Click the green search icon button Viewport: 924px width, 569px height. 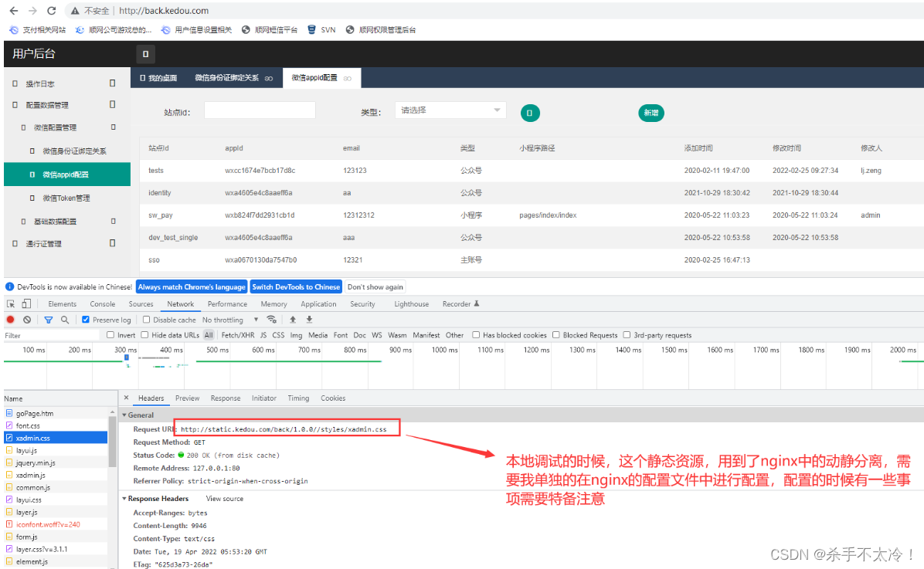(530, 113)
